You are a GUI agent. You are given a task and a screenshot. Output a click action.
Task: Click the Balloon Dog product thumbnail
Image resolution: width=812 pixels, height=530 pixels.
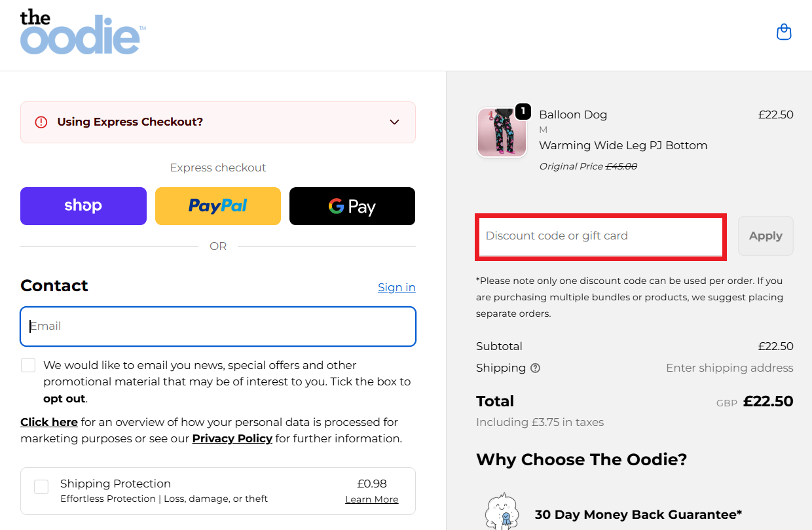tap(502, 132)
